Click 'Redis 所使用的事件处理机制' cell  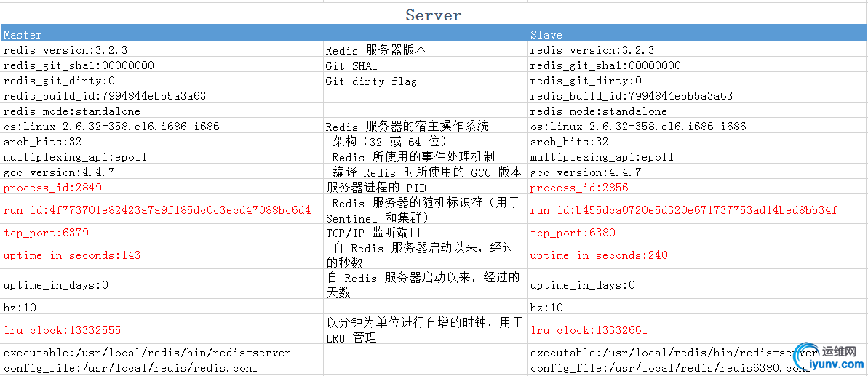pyautogui.click(x=425, y=156)
